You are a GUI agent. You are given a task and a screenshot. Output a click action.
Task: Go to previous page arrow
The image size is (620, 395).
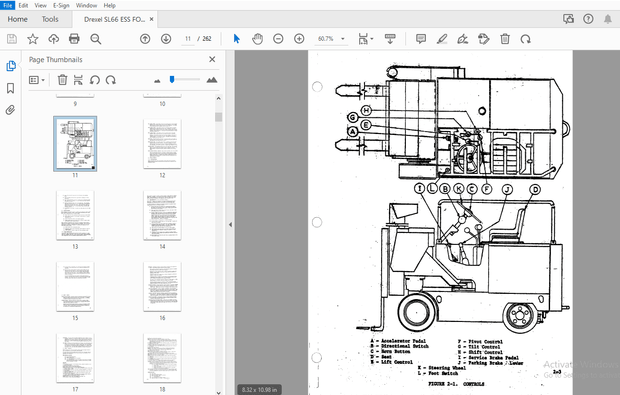[x=145, y=39]
